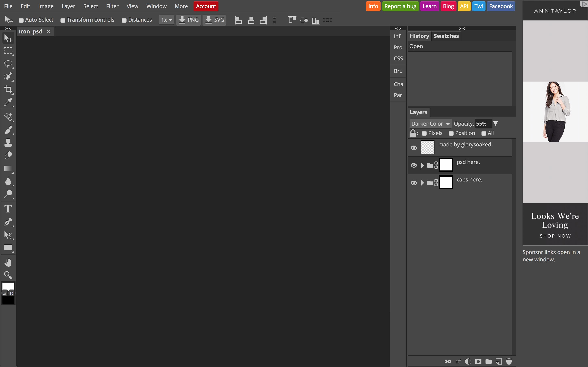This screenshot has width=588, height=367.
Task: Select the Type tool
Action: 8,208
